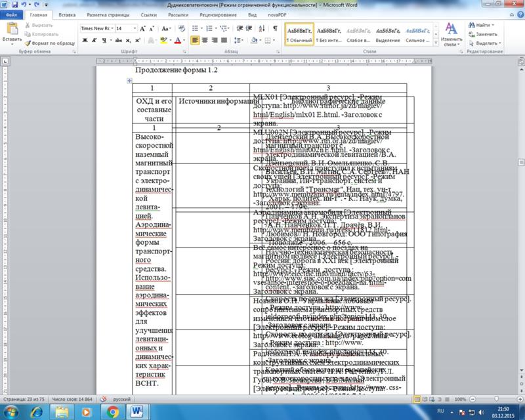Toggle bold formatting (Ж) in the ribbon
Viewport: 525px width, 420px height.
coord(83,40)
